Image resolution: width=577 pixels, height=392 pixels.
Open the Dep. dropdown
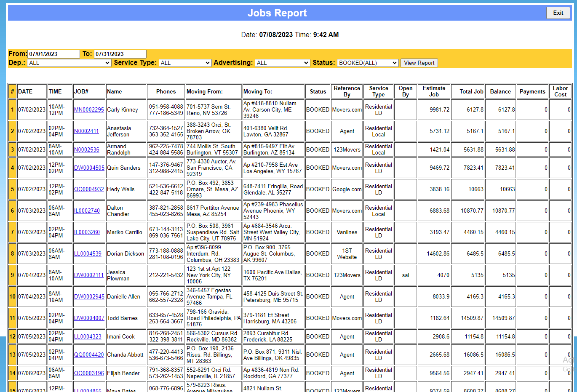tap(69, 63)
